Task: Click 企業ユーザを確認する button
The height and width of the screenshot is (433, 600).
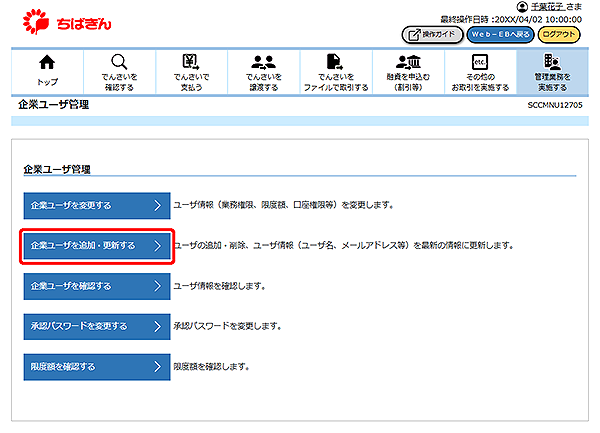Action: coord(97,286)
